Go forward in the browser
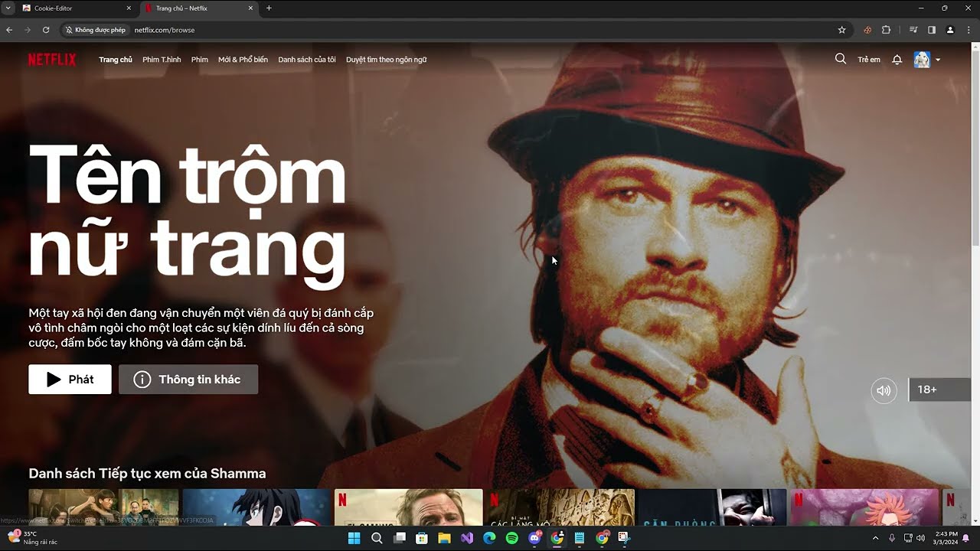Screen dimensions: 980x551 coord(28,30)
